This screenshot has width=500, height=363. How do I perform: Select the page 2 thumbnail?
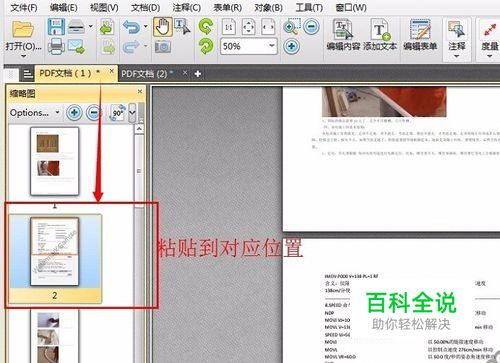(55, 251)
